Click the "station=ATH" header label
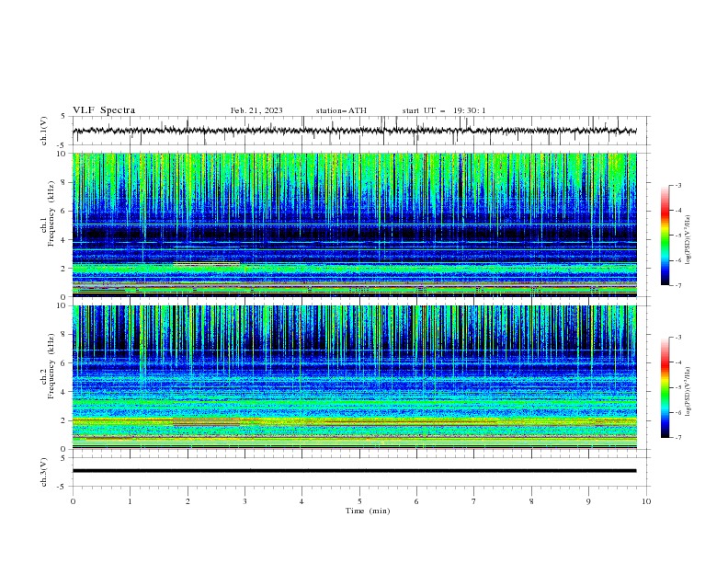The height and width of the screenshot is (563, 728). pyautogui.click(x=341, y=110)
